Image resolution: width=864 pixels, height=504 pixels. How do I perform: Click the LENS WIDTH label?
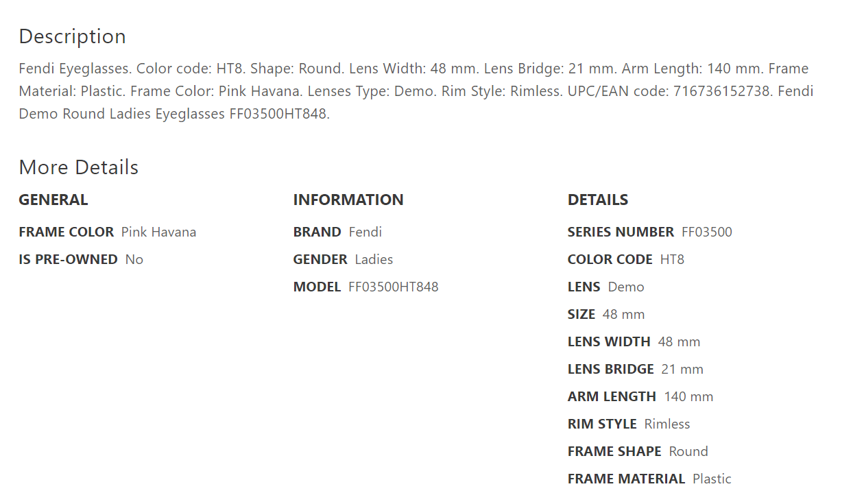608,341
